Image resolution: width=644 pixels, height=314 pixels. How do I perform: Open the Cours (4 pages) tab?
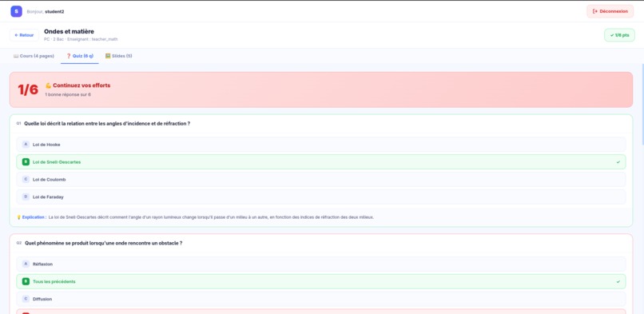[x=34, y=56]
